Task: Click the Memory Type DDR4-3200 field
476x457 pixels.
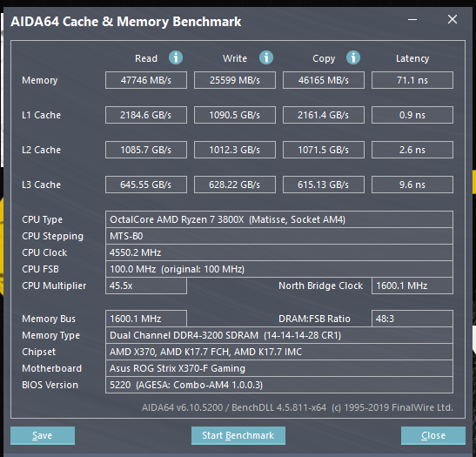Action: pos(279,335)
